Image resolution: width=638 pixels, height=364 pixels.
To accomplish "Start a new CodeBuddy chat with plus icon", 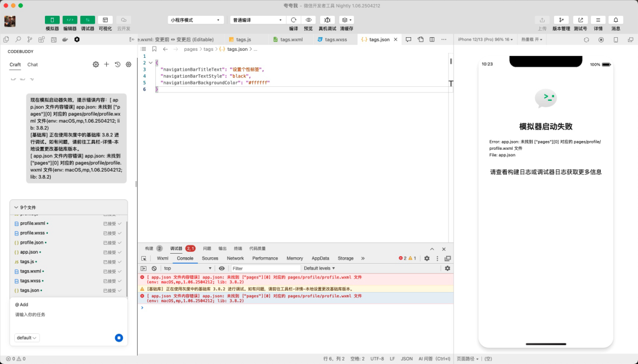I will [106, 64].
